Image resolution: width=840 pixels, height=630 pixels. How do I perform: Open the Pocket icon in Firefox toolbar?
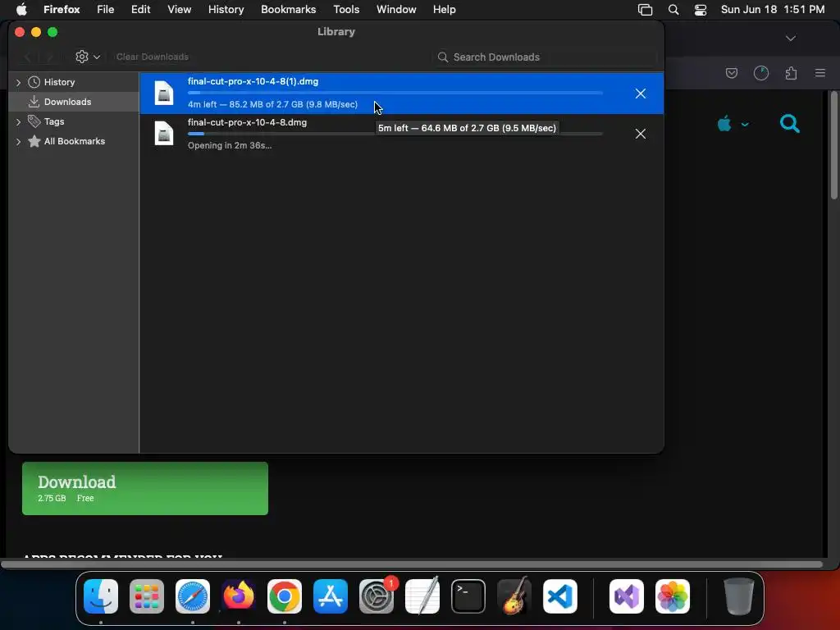click(731, 73)
